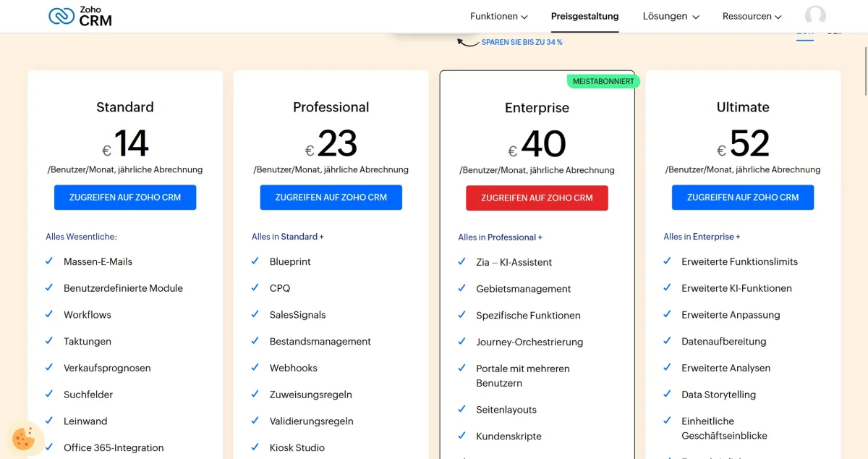This screenshot has height=459, width=868.
Task: Click the Verkaufsprognosen feature
Action: (107, 368)
